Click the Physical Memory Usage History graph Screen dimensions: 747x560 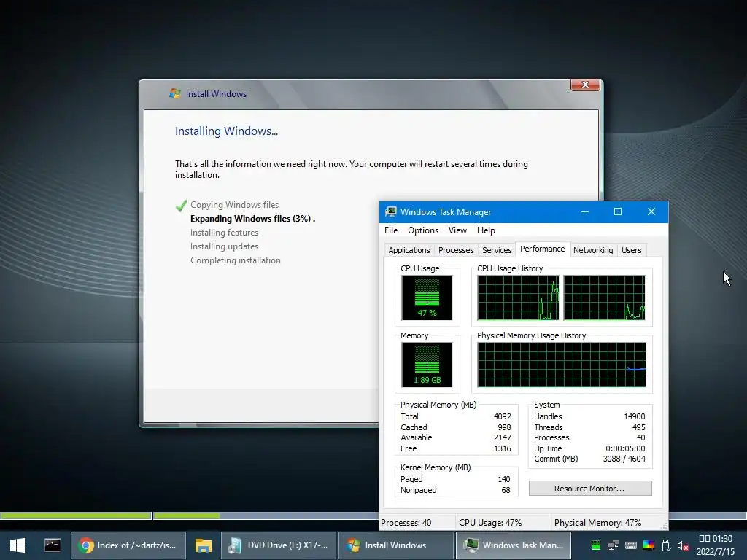tap(562, 365)
